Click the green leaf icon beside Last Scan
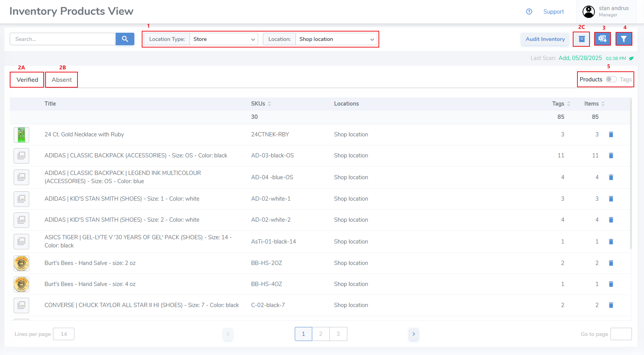 [x=631, y=58]
